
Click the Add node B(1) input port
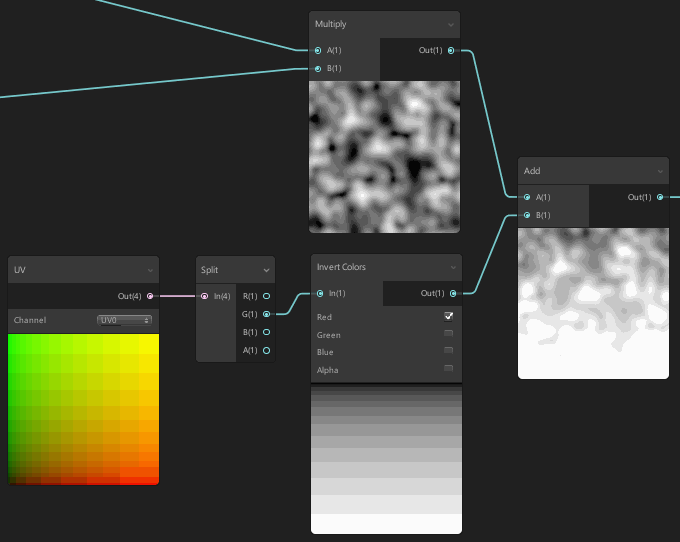click(527, 215)
